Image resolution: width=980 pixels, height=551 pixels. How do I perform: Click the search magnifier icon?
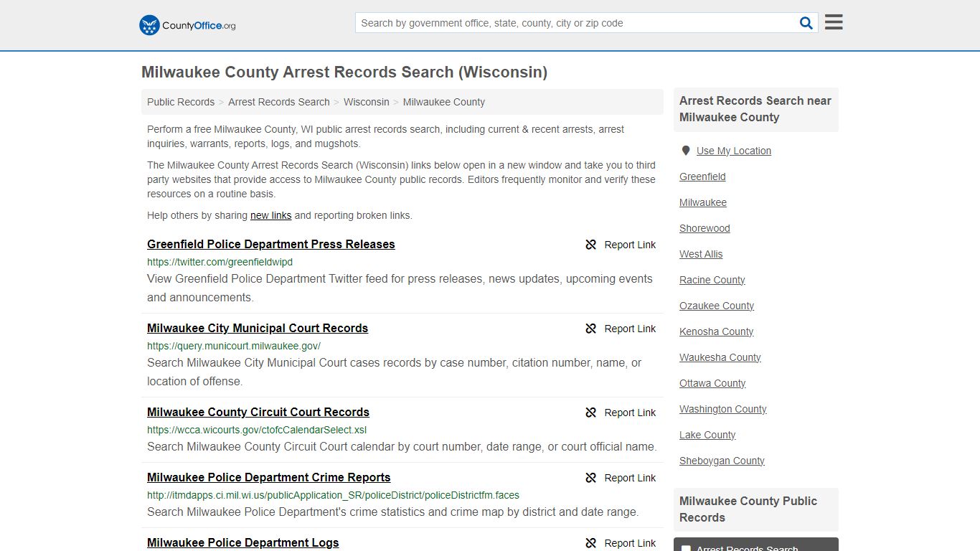806,23
